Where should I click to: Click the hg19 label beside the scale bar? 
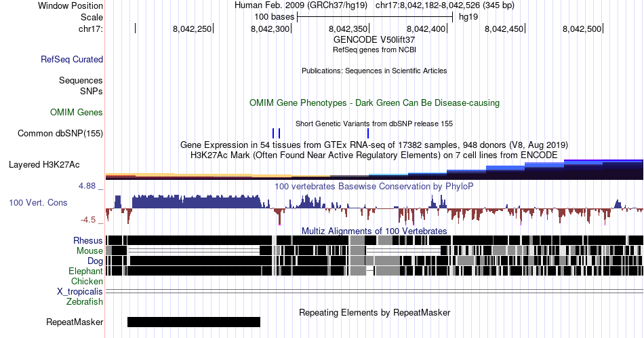click(468, 17)
